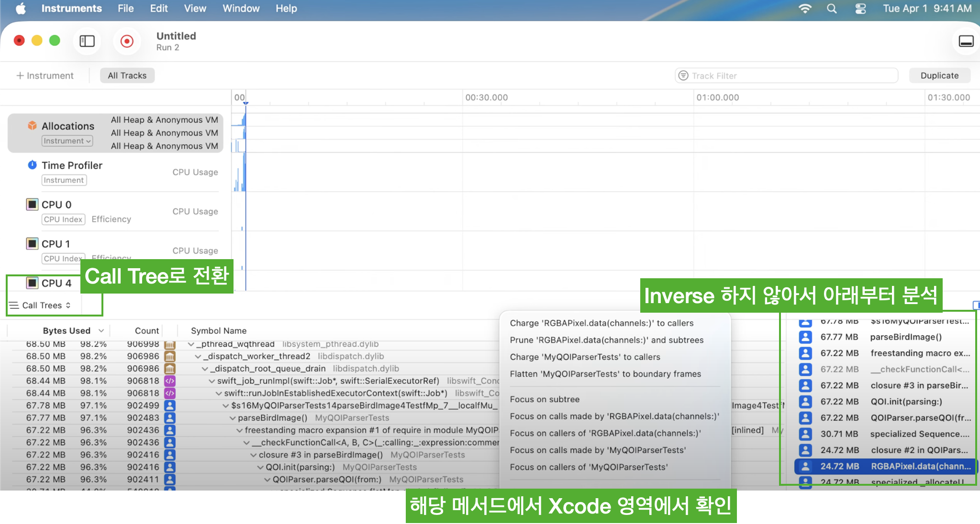
Task: Open the Window menu
Action: tap(241, 9)
